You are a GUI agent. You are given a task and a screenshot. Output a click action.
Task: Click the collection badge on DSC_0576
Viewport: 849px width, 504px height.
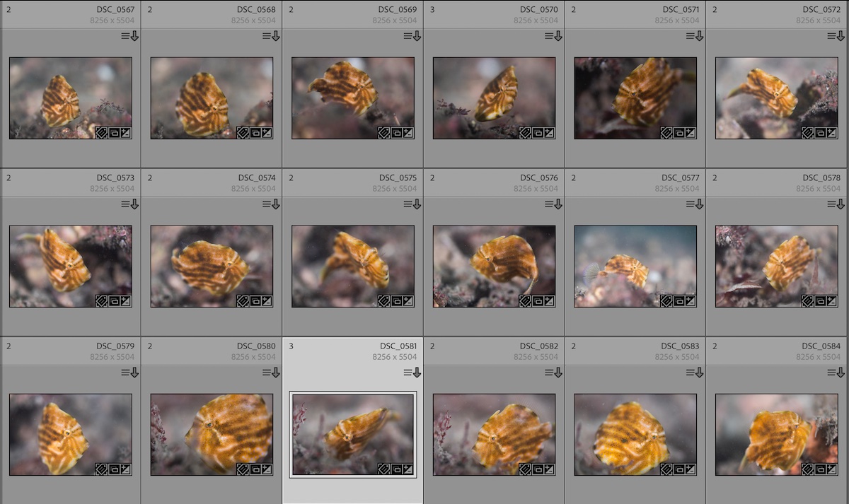pyautogui.click(x=538, y=300)
